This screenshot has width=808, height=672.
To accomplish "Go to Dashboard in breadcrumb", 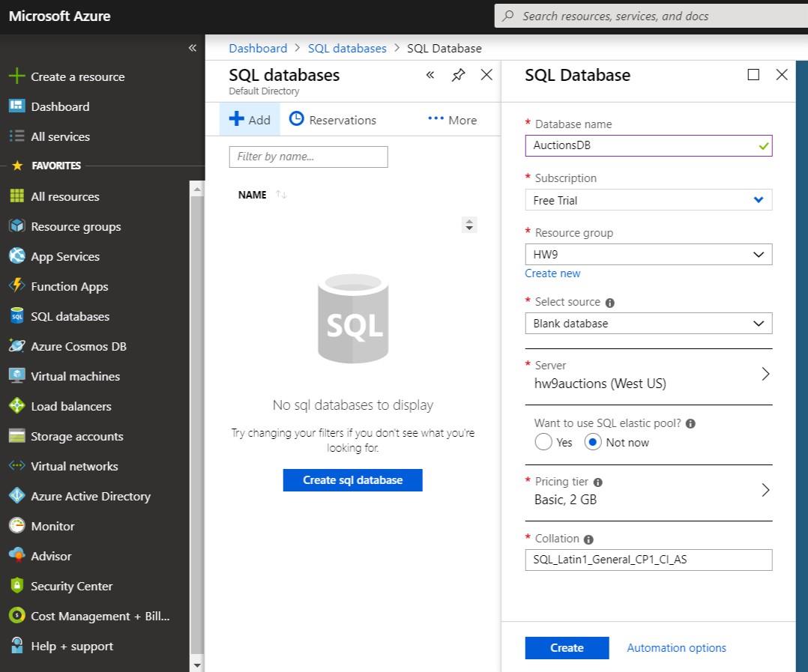I will pyautogui.click(x=258, y=48).
